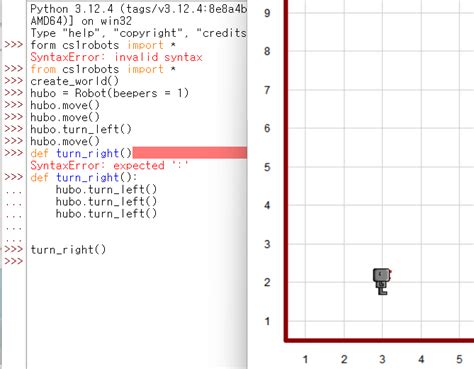Click the dark red left wall of the world
This screenshot has width=474, height=369.
click(x=286, y=170)
